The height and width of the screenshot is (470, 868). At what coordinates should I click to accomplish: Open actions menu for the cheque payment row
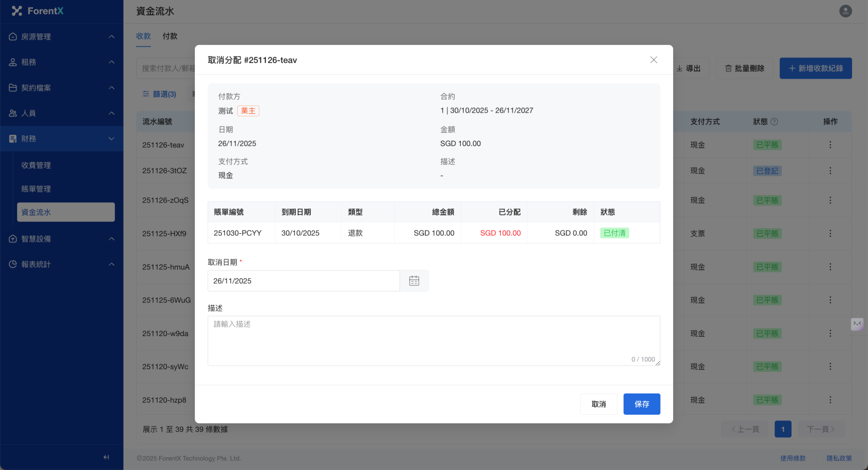[830, 234]
